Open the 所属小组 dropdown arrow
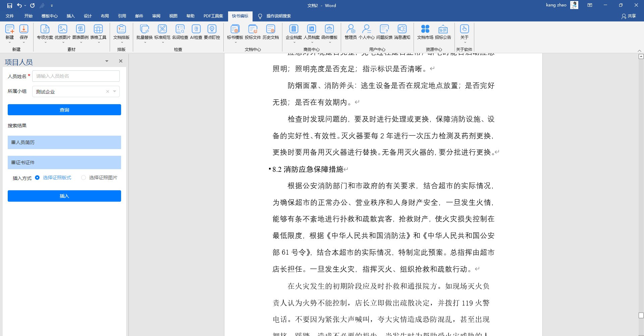The height and width of the screenshot is (336, 644). click(115, 91)
